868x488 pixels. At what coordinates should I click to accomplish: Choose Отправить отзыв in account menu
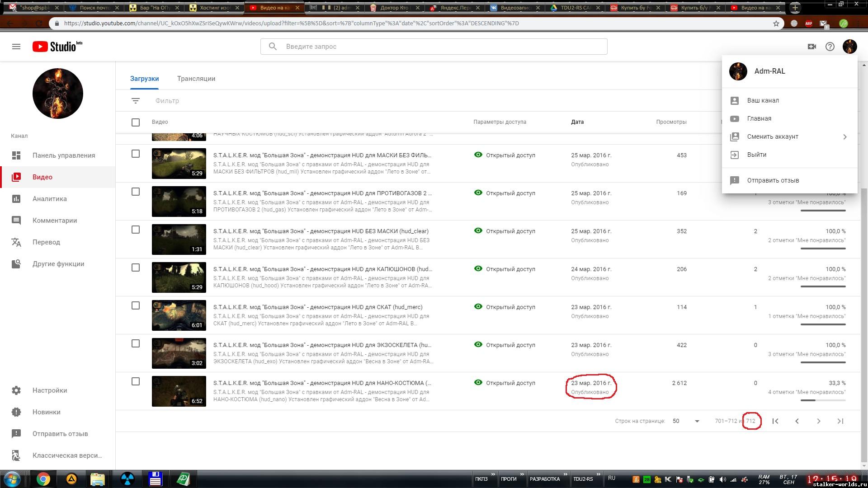click(x=789, y=181)
